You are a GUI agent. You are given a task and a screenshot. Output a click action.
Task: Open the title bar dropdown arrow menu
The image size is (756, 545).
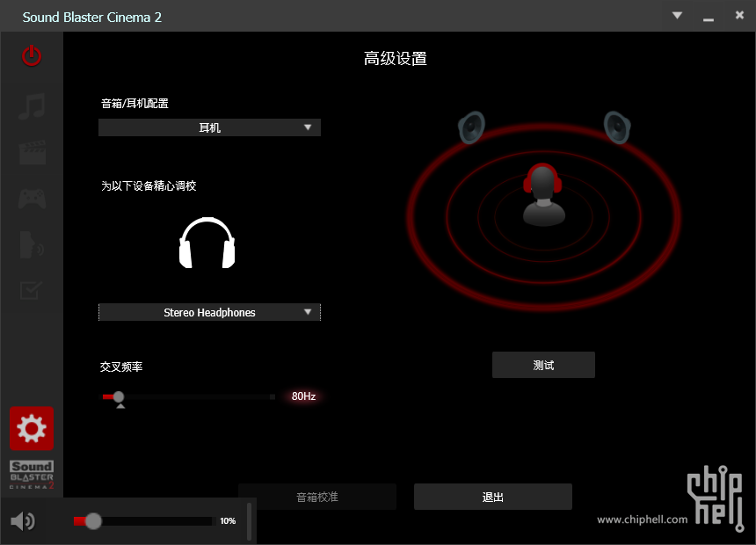(x=678, y=16)
